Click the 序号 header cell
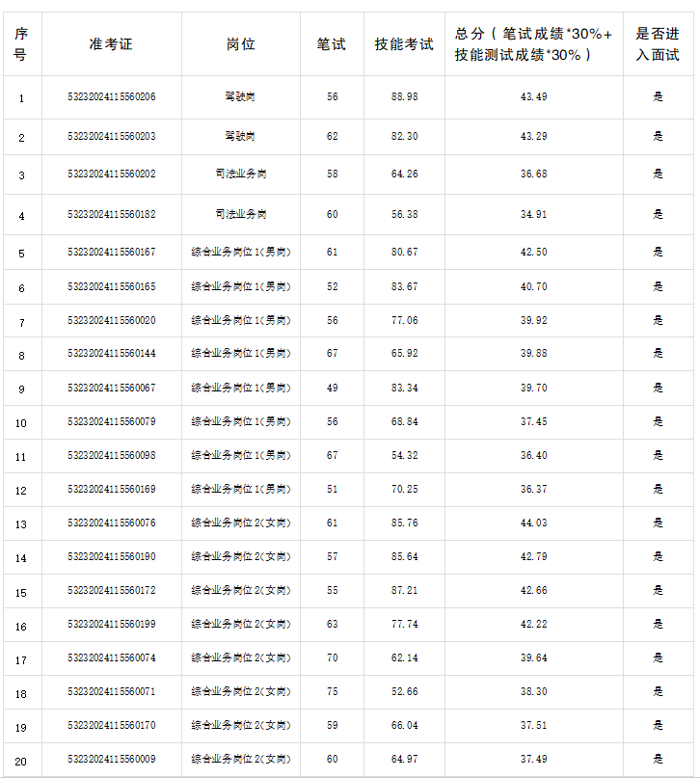700x778 pixels. (x=21, y=44)
